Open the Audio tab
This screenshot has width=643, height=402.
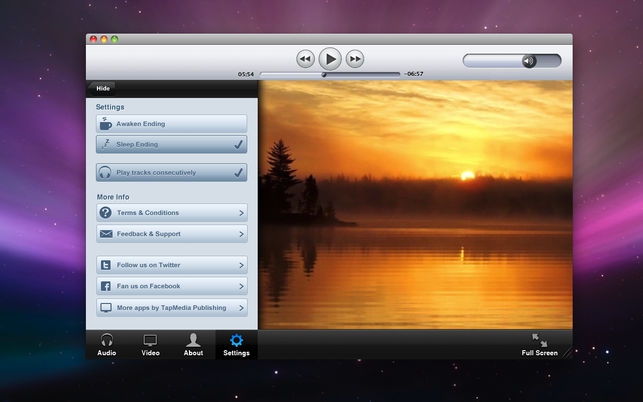tap(106, 345)
